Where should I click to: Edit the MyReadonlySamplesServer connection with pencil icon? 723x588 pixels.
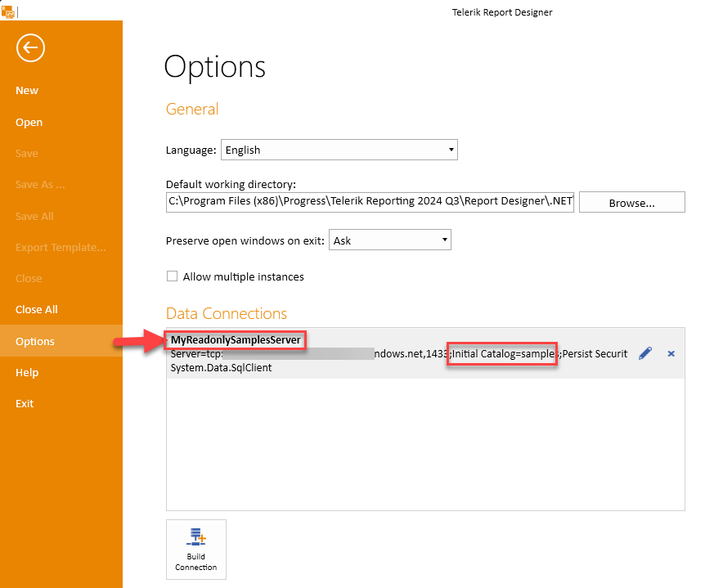(645, 353)
